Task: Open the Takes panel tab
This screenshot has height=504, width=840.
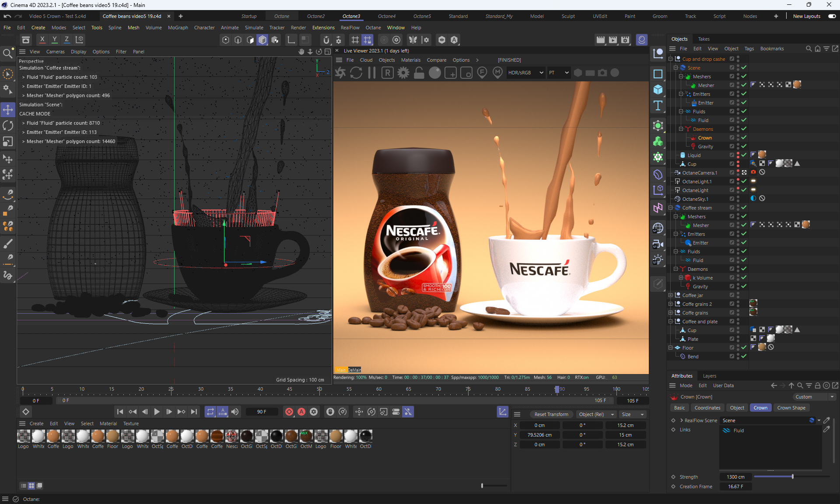Action: (703, 39)
